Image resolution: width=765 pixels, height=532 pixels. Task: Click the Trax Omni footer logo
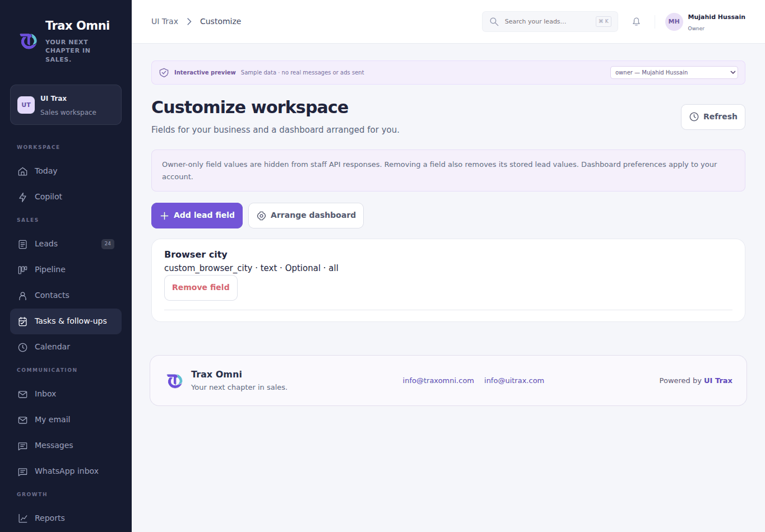pos(174,381)
